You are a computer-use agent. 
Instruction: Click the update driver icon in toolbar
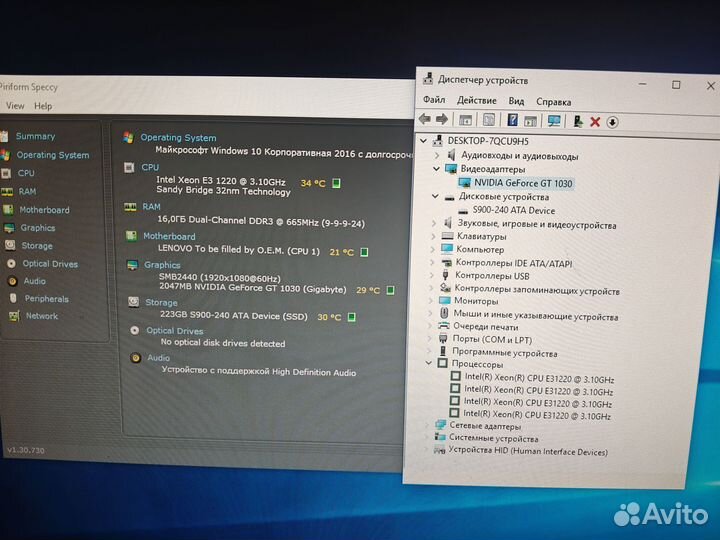click(577, 121)
